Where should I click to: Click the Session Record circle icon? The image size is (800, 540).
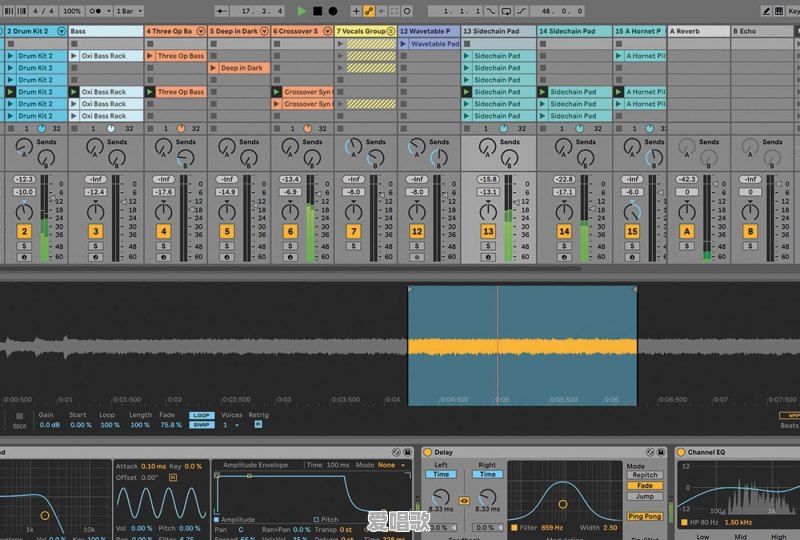407,11
